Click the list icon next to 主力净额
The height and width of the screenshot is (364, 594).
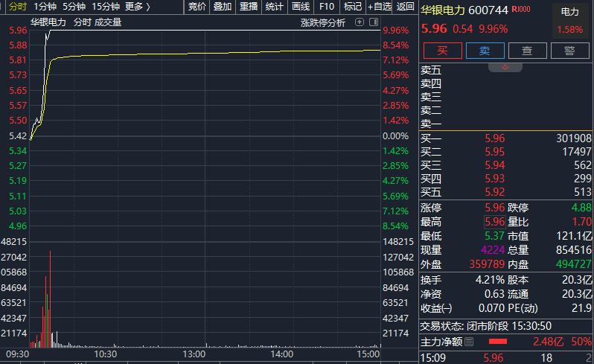pos(469,342)
